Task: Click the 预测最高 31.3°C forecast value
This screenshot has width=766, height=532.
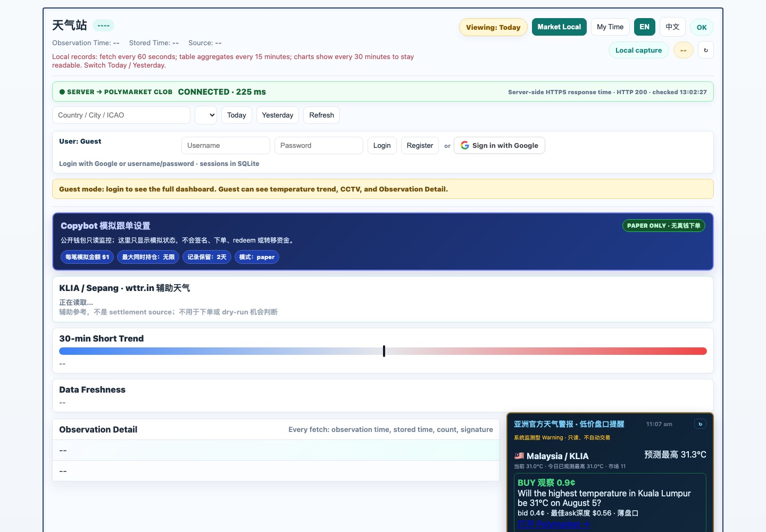Action: pos(675,455)
